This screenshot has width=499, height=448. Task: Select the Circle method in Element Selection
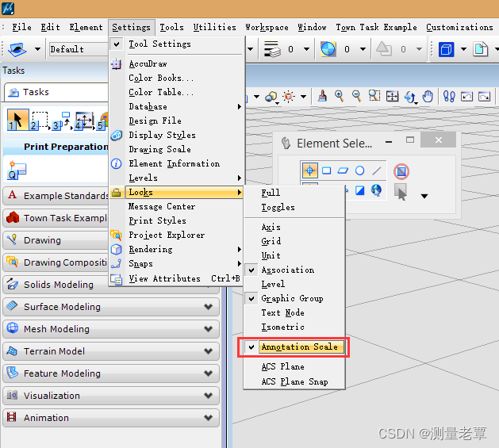point(359,170)
